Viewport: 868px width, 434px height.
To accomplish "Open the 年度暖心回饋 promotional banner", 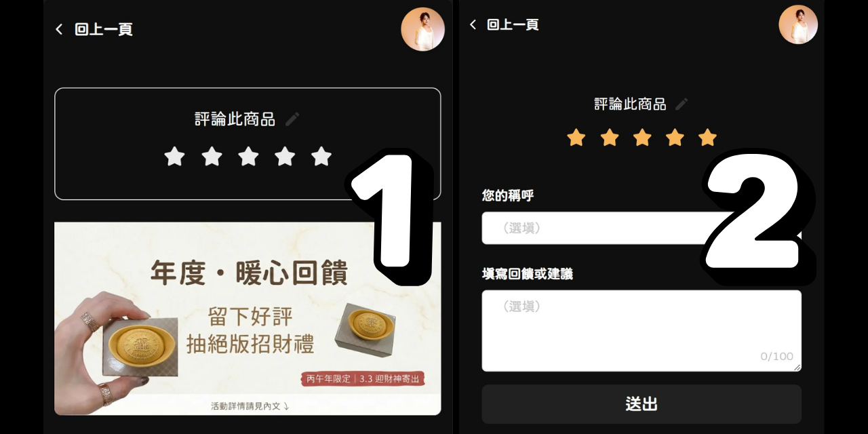I will [x=248, y=319].
